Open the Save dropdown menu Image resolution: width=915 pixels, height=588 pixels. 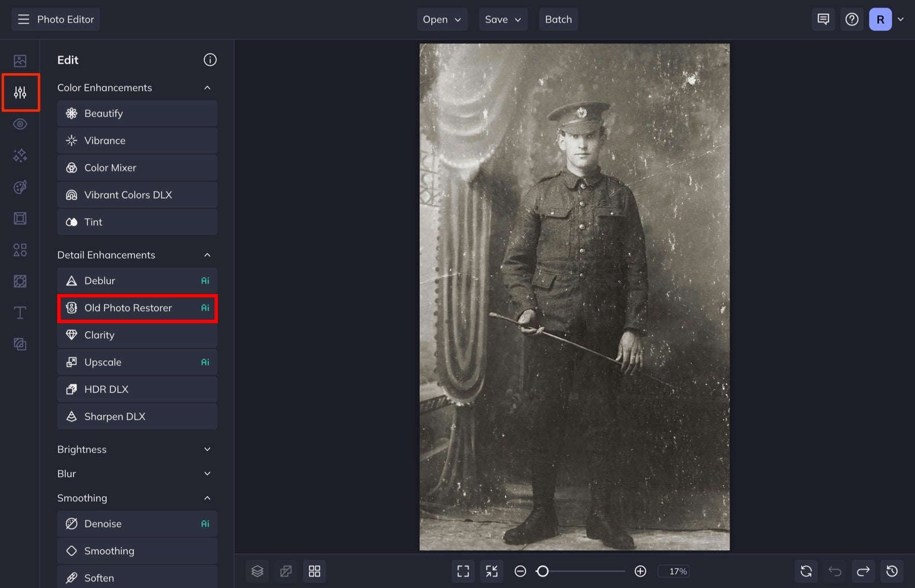click(x=503, y=19)
